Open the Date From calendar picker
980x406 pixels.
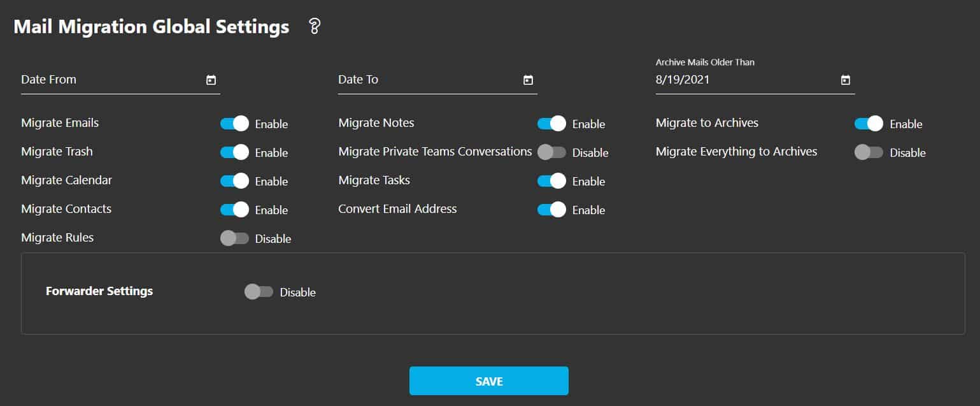click(x=212, y=80)
